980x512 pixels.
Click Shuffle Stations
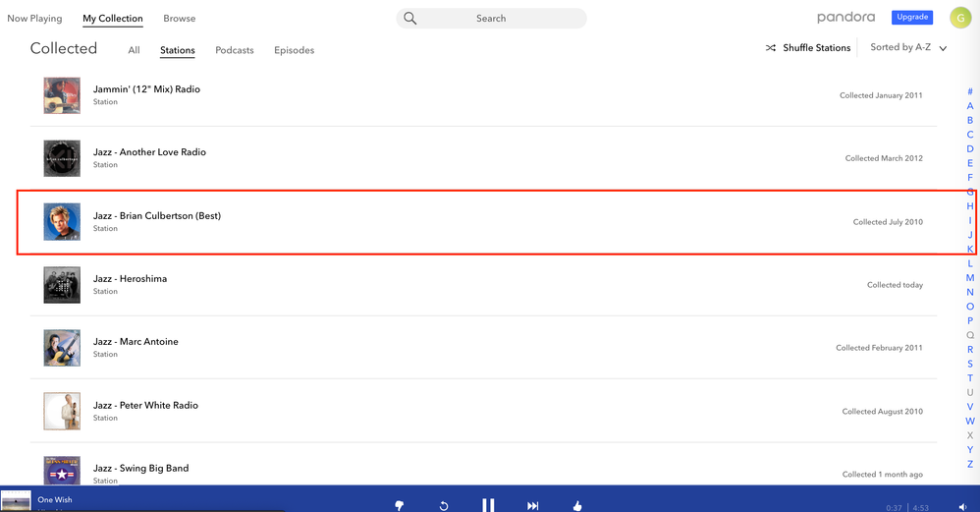816,47
